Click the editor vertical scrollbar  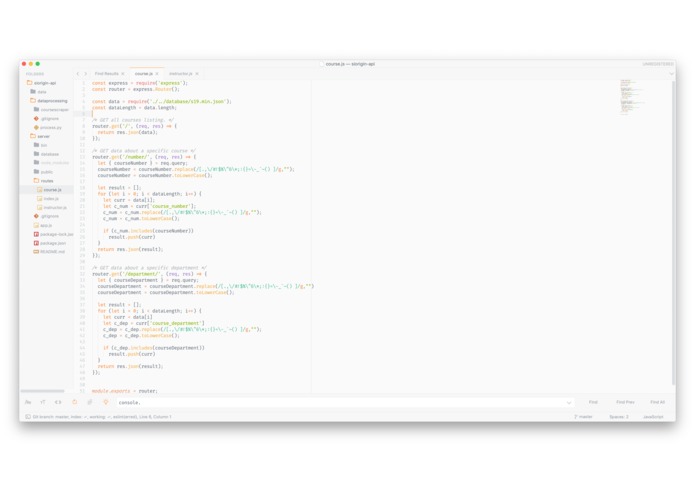click(x=673, y=235)
